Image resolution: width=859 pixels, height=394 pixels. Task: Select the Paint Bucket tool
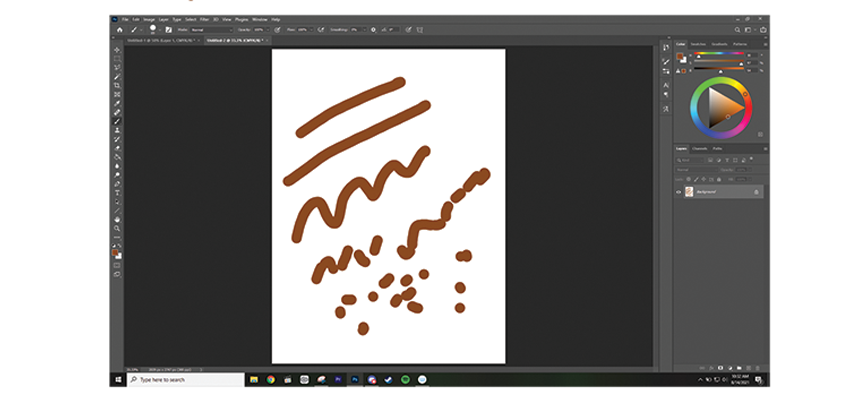[117, 157]
